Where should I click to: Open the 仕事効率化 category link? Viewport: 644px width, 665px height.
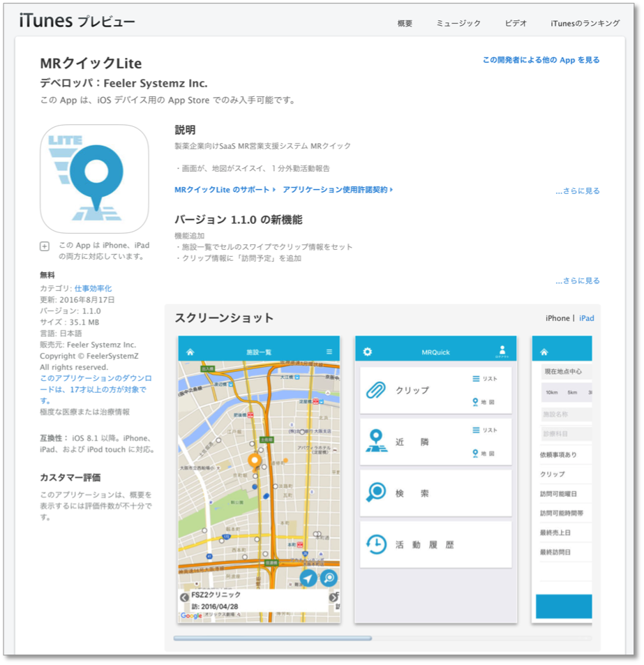(93, 288)
